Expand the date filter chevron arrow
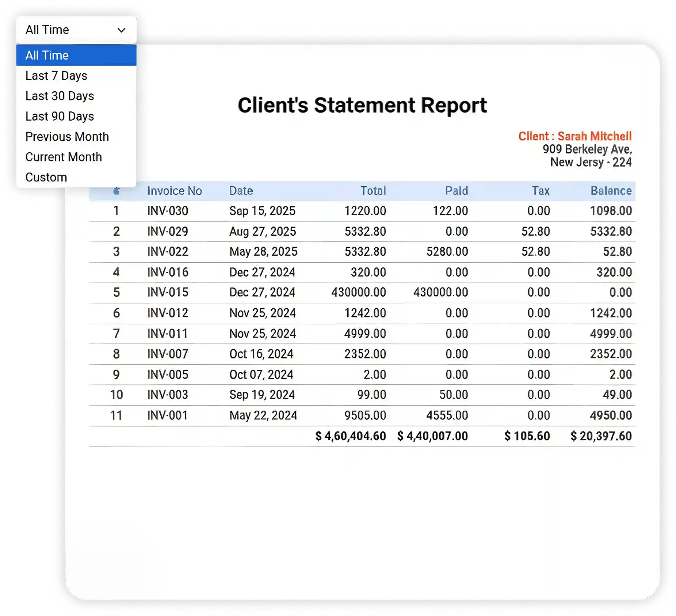This screenshot has height=616, width=676. pos(122,30)
